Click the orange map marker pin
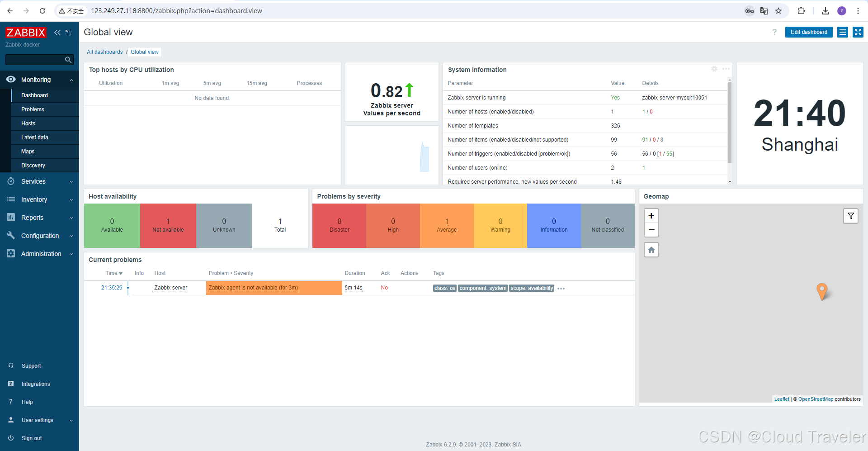The image size is (868, 451). [822, 291]
